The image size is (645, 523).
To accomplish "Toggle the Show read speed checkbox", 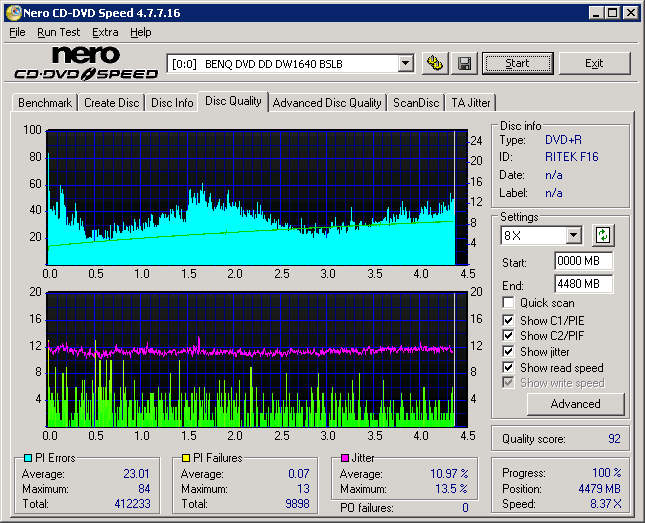I will [509, 368].
